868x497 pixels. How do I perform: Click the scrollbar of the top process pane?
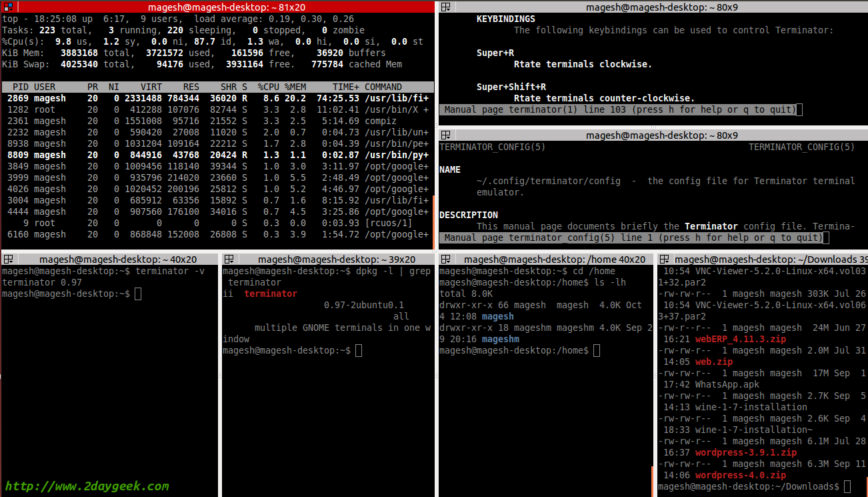click(x=435, y=220)
